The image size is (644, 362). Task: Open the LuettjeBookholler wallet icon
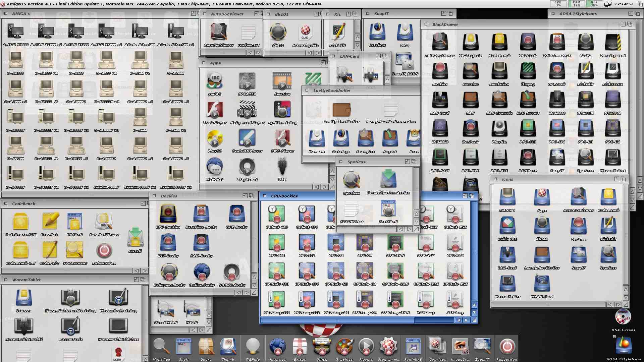point(341,110)
